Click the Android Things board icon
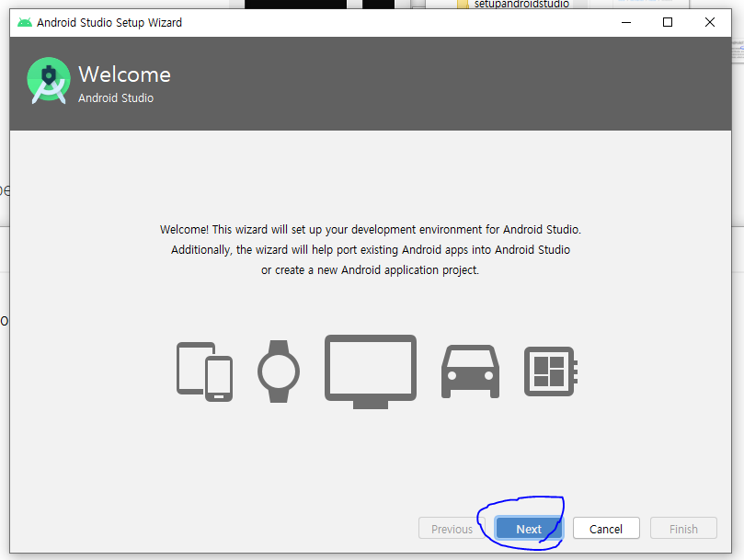 (550, 371)
